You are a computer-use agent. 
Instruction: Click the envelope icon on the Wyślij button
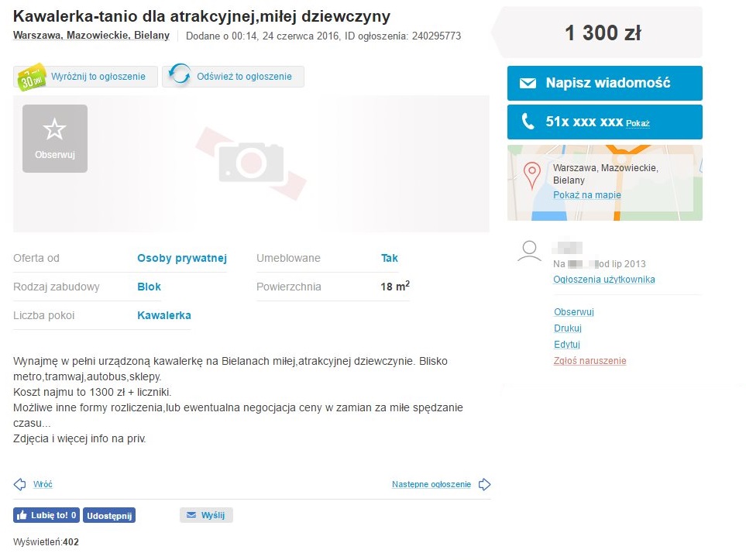pos(190,514)
